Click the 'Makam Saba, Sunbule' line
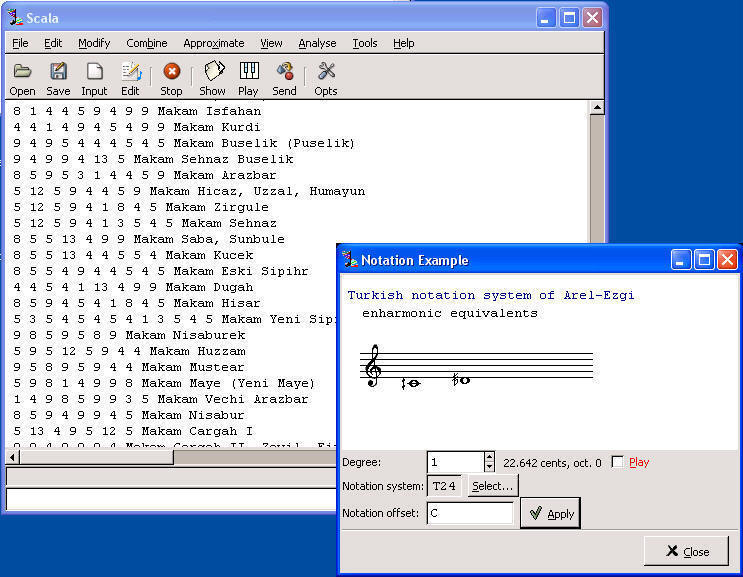Viewport: 743px width, 577px height. 149,239
